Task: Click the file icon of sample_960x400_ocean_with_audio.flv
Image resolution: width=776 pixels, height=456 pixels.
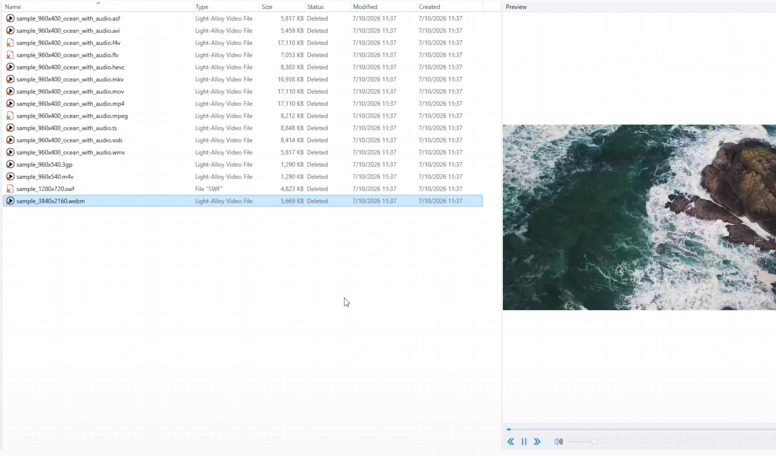Action: tap(10, 55)
